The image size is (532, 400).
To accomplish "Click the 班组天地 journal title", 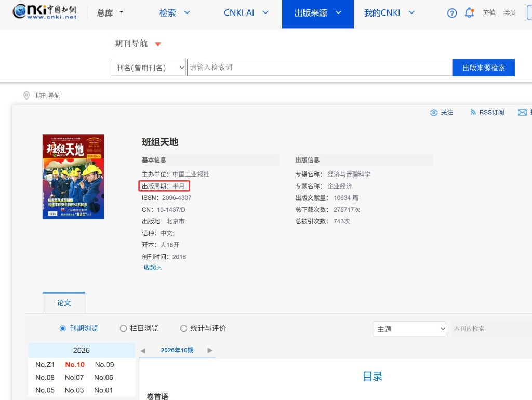I will (160, 142).
